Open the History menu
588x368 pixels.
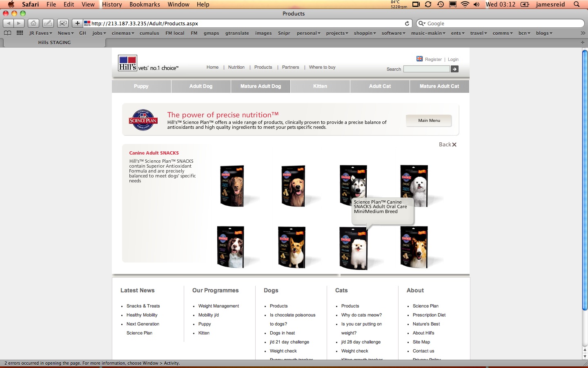112,4
